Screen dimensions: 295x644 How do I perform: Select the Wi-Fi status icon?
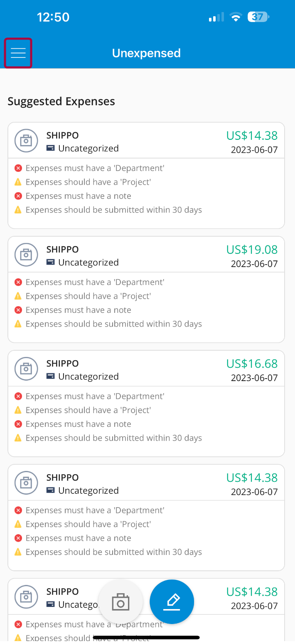tap(236, 17)
